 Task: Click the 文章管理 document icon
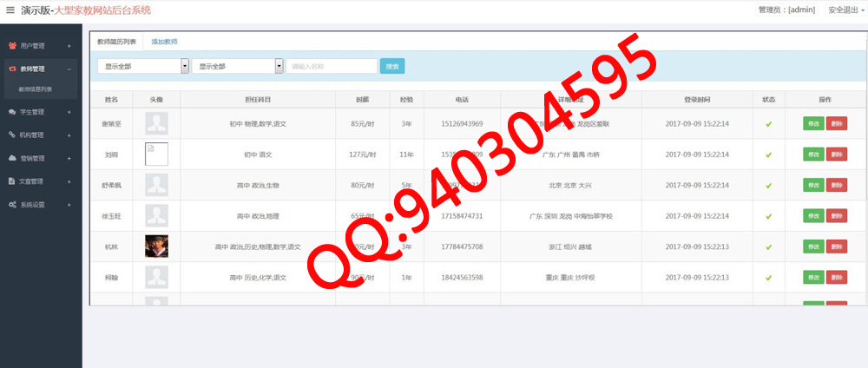12,181
